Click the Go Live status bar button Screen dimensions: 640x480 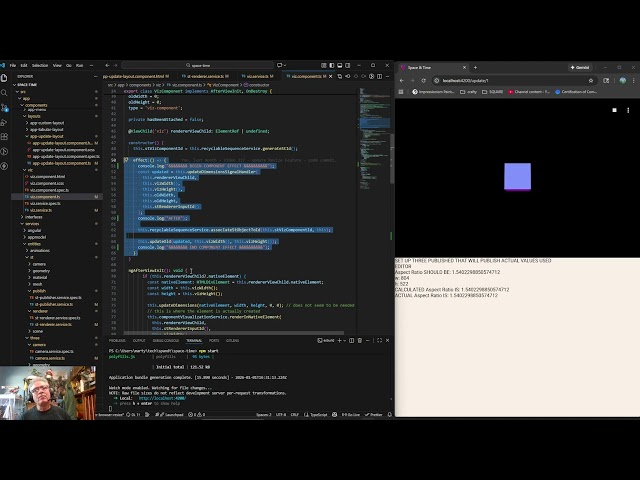coord(350,415)
